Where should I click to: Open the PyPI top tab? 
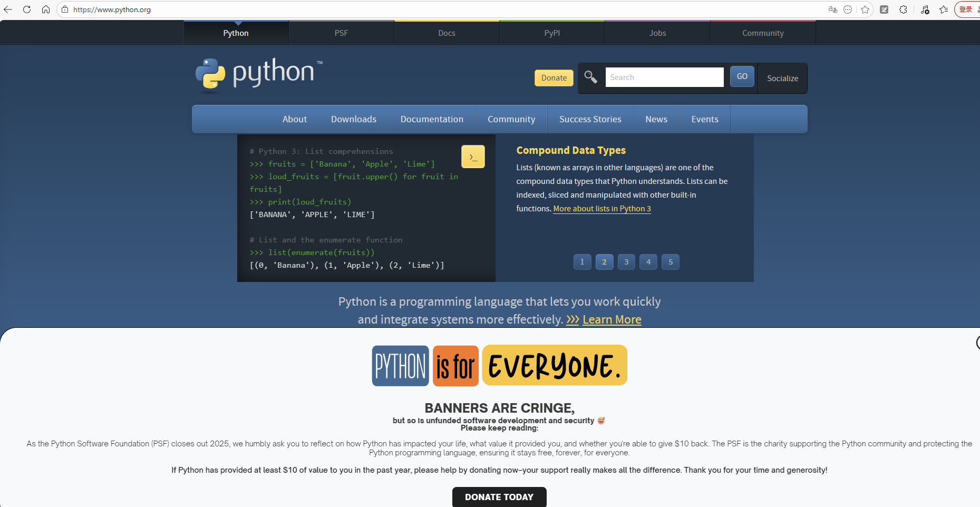click(x=552, y=33)
